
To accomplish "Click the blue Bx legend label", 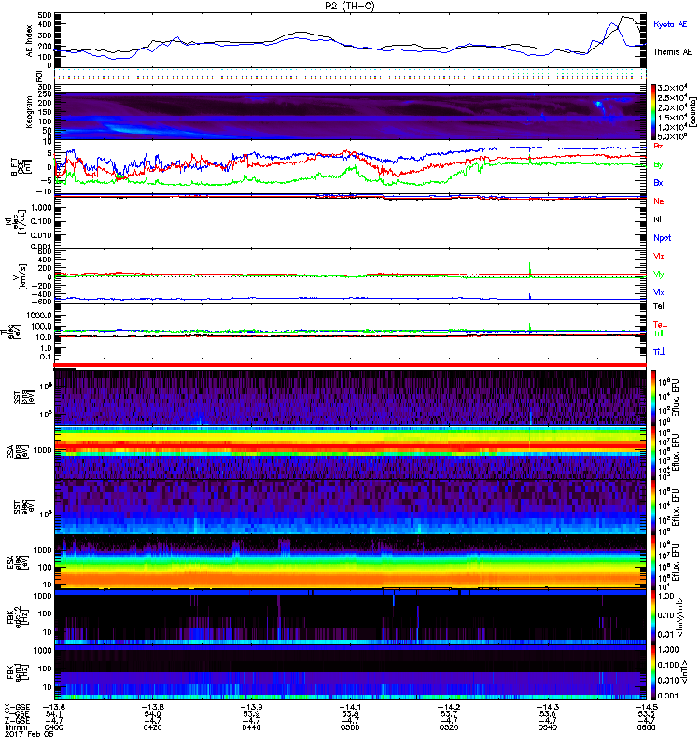I will (x=658, y=183).
